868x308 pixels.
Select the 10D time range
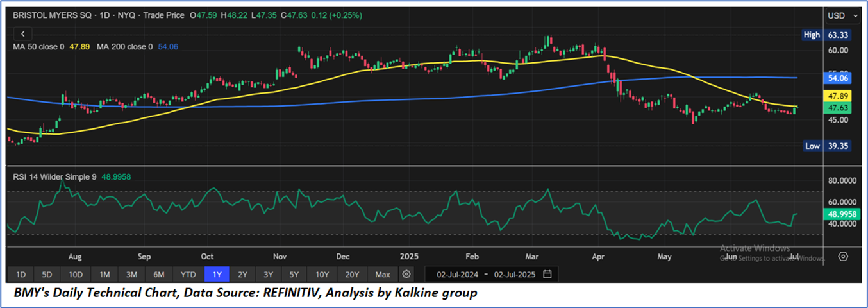click(x=75, y=275)
